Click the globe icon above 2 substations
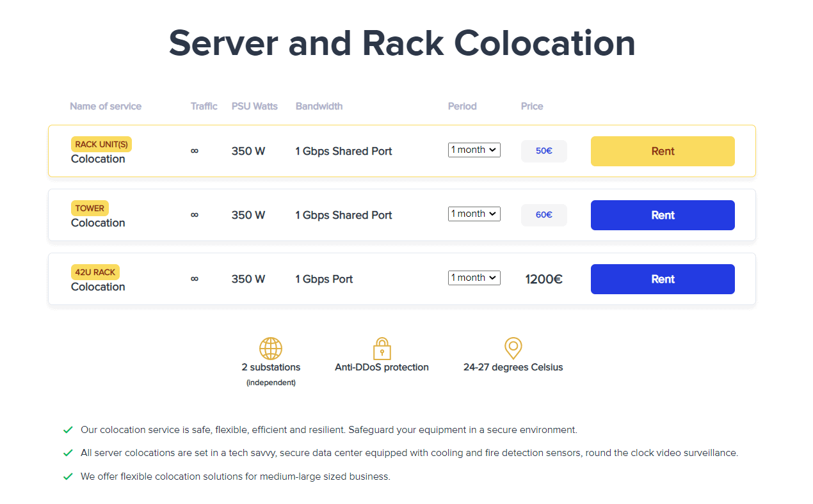813x504 pixels. (271, 349)
